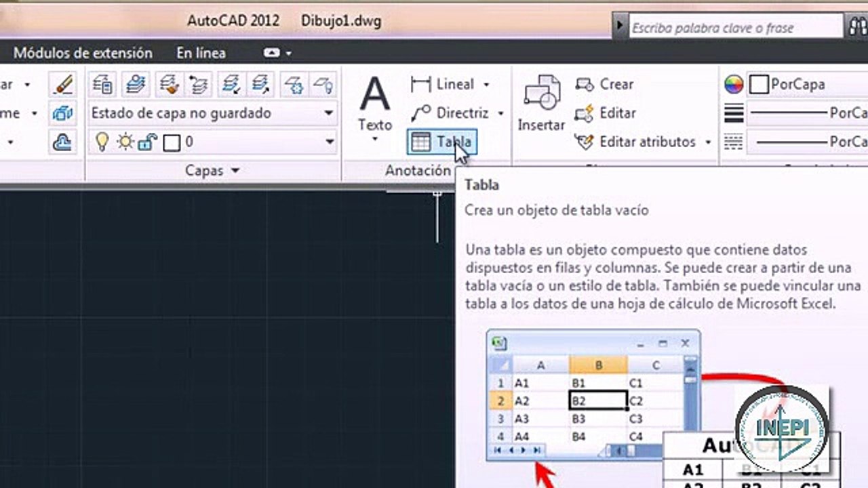Click the layers-with-brush match icon
868x488 pixels.
point(167,85)
